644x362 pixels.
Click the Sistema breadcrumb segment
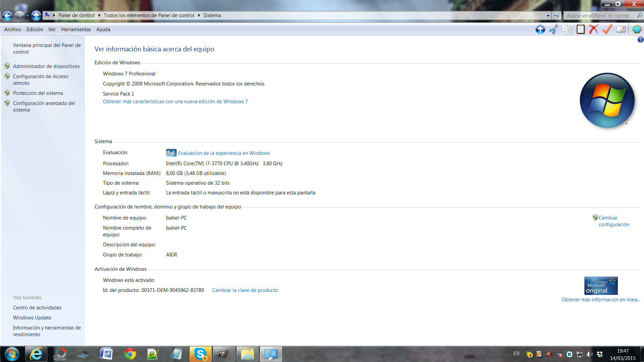(x=212, y=15)
